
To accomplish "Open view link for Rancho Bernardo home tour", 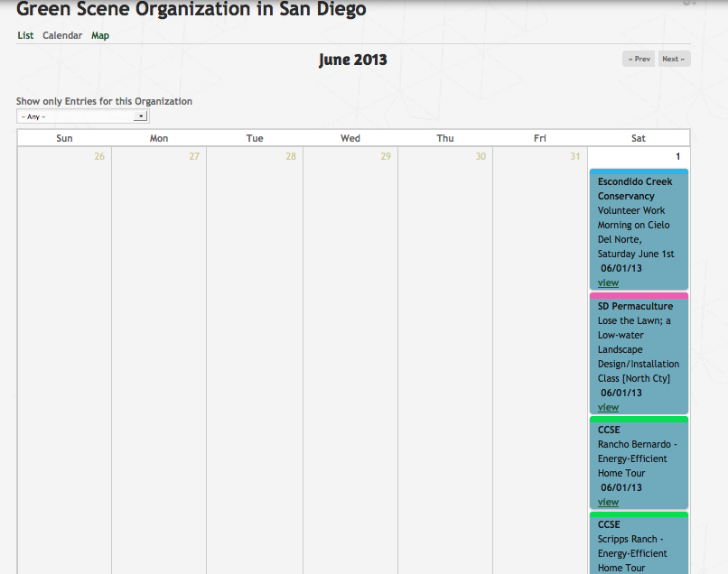I will click(608, 503).
